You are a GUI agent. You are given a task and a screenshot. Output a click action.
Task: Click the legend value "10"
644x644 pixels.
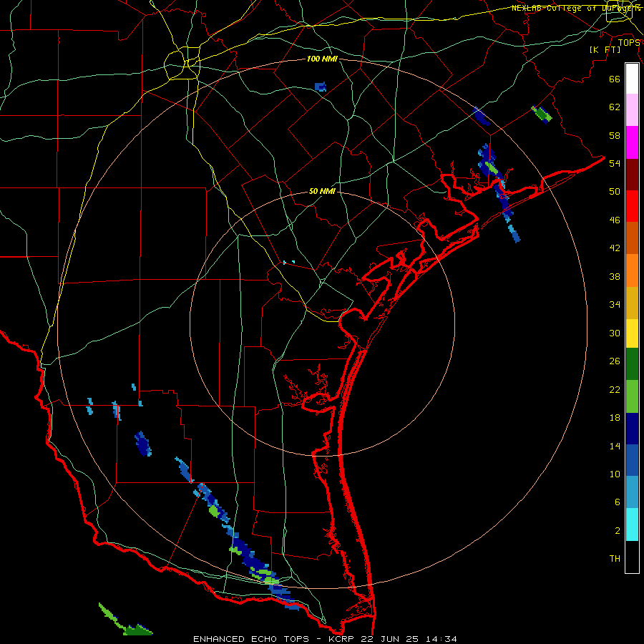click(x=615, y=474)
